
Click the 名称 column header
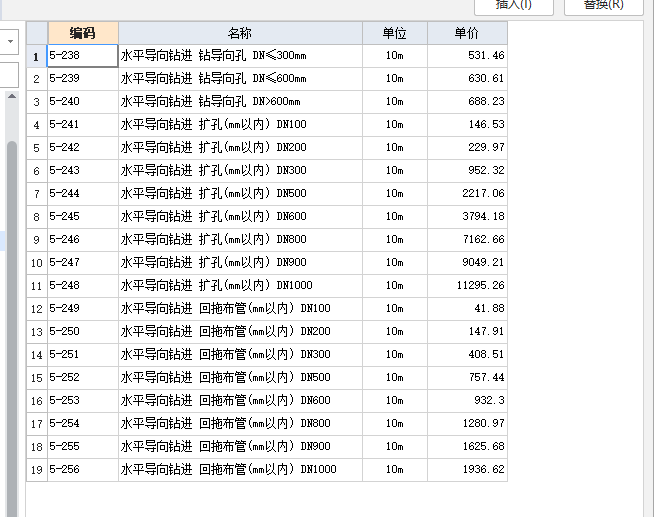pyautogui.click(x=240, y=33)
